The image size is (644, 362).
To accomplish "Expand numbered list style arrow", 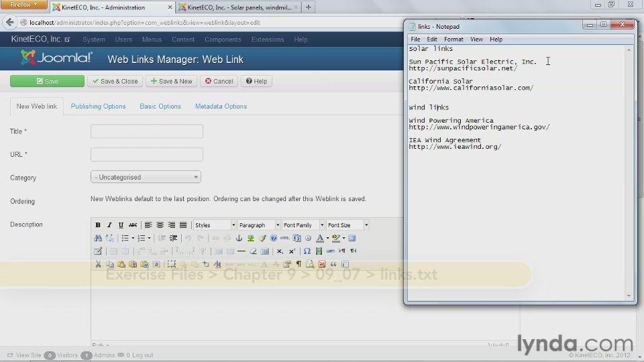I will tap(149, 238).
